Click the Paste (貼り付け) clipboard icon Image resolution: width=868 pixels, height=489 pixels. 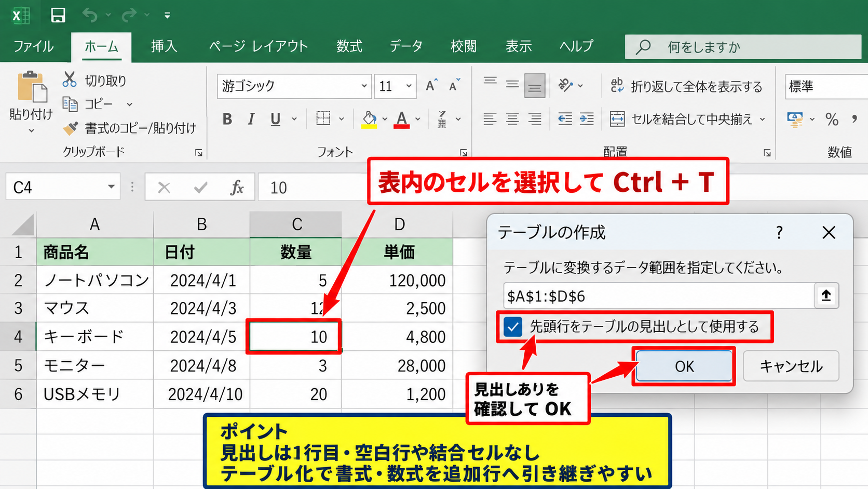point(31,87)
